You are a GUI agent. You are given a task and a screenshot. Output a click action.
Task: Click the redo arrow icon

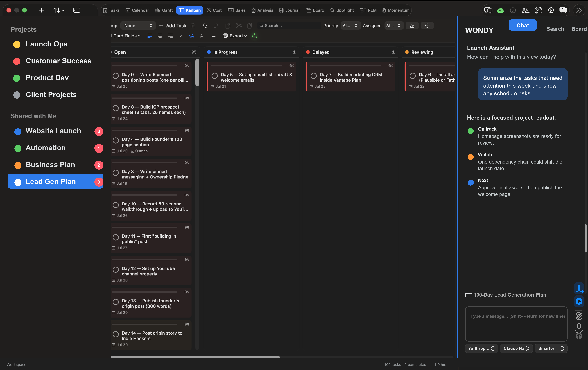coord(216,26)
